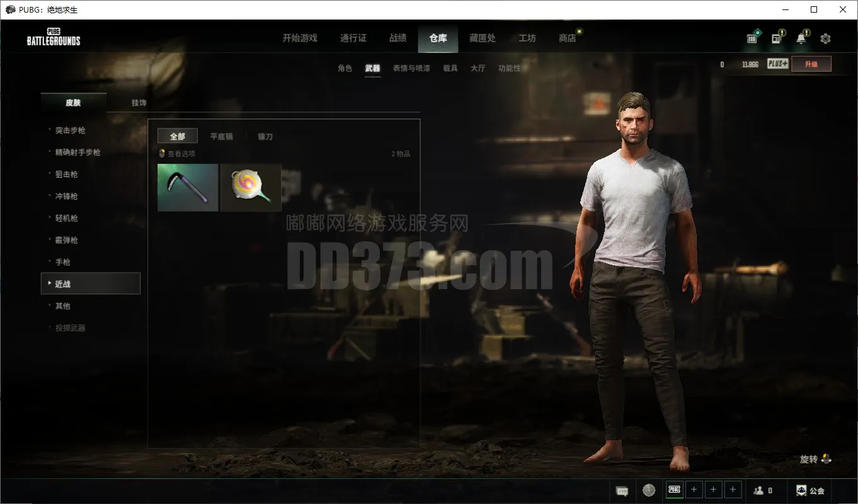The image size is (858, 504).
Task: Maximize the PUBG window
Action: tap(814, 9)
